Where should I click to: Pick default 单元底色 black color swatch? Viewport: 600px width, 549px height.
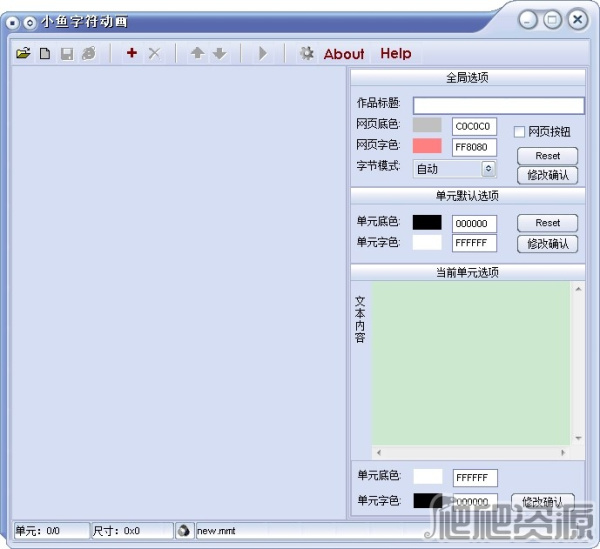pos(427,222)
